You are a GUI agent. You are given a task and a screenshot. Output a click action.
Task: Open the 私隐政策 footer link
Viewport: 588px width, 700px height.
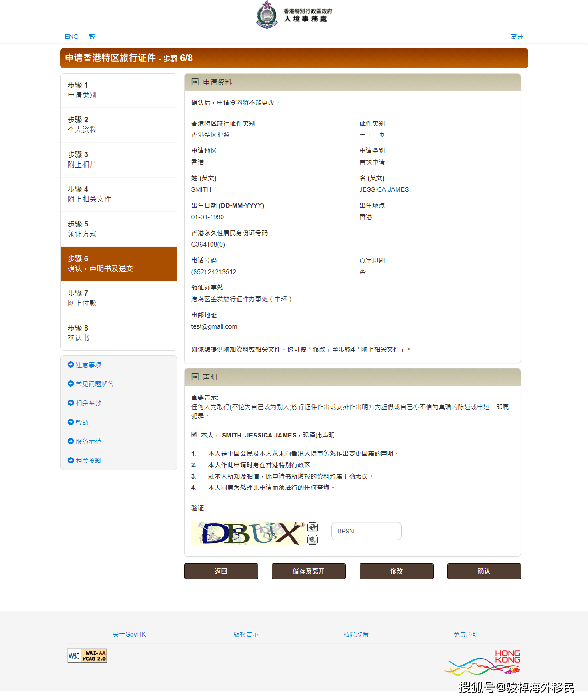356,634
